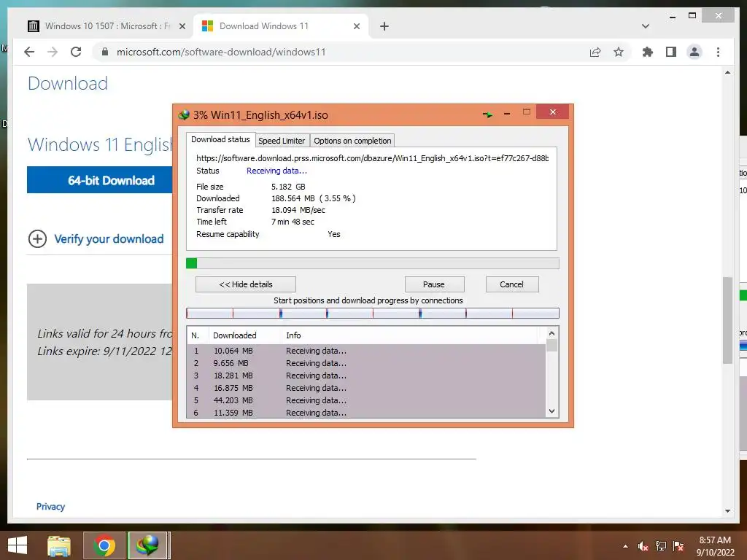
Task: Switch to the Speed Limiter tab
Action: coord(282,141)
